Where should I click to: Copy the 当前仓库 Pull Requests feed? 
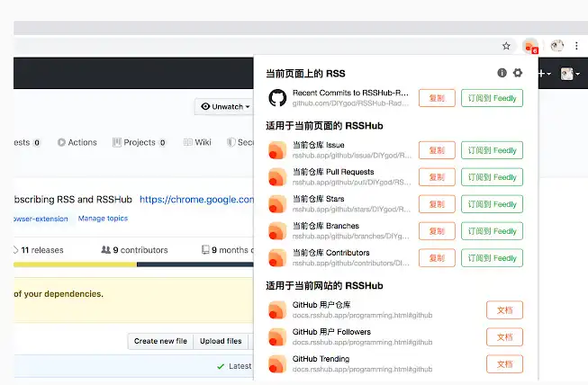point(437,177)
